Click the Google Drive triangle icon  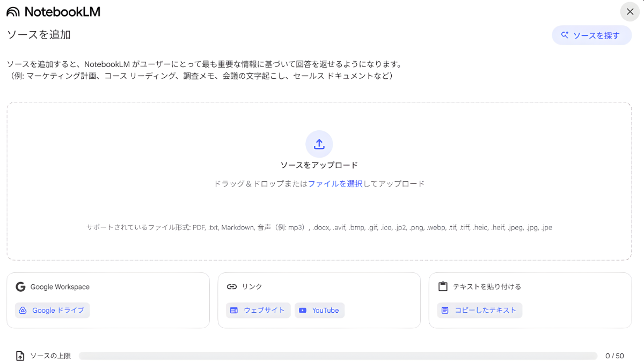click(23, 310)
